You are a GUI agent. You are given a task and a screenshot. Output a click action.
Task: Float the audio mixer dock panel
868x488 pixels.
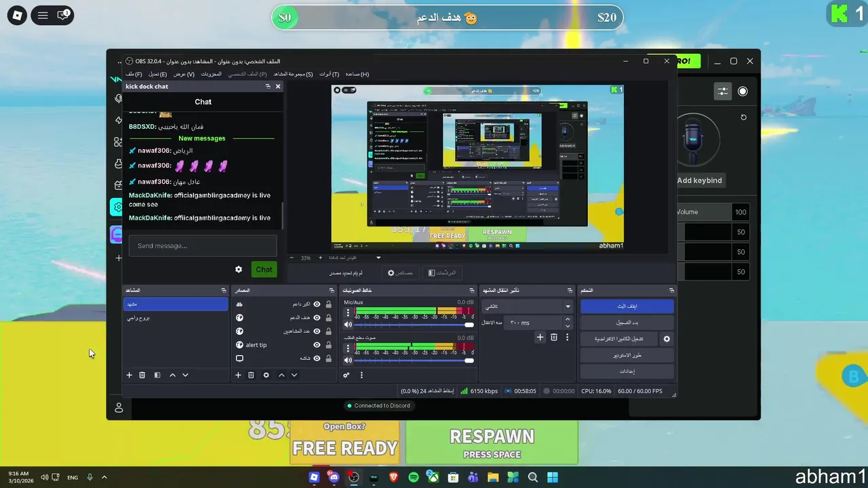pyautogui.click(x=472, y=290)
